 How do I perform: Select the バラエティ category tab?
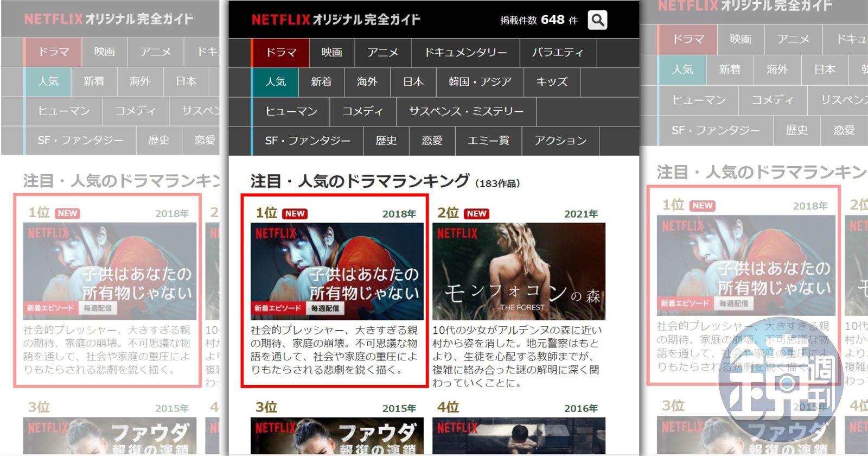point(558,53)
